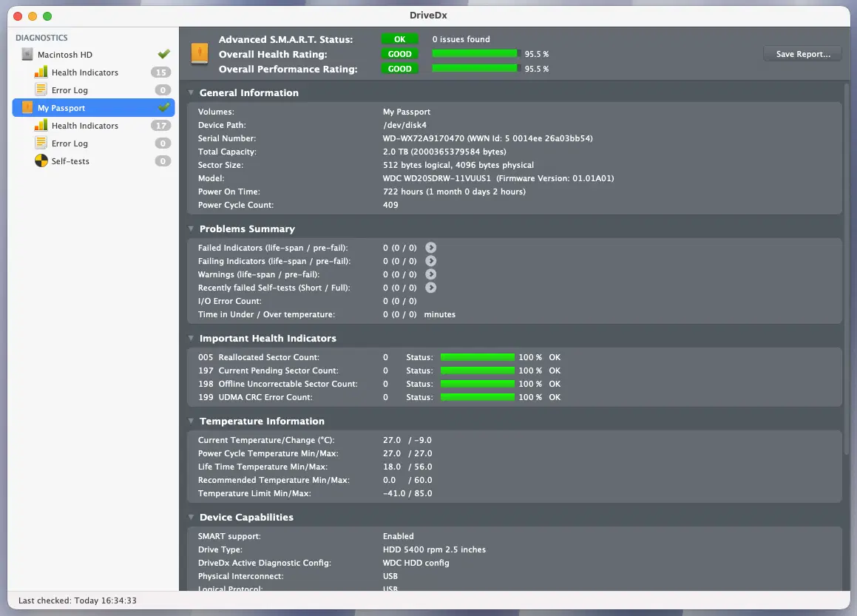Click Reallocated Sector Count status bar
The image size is (857, 616).
point(478,357)
